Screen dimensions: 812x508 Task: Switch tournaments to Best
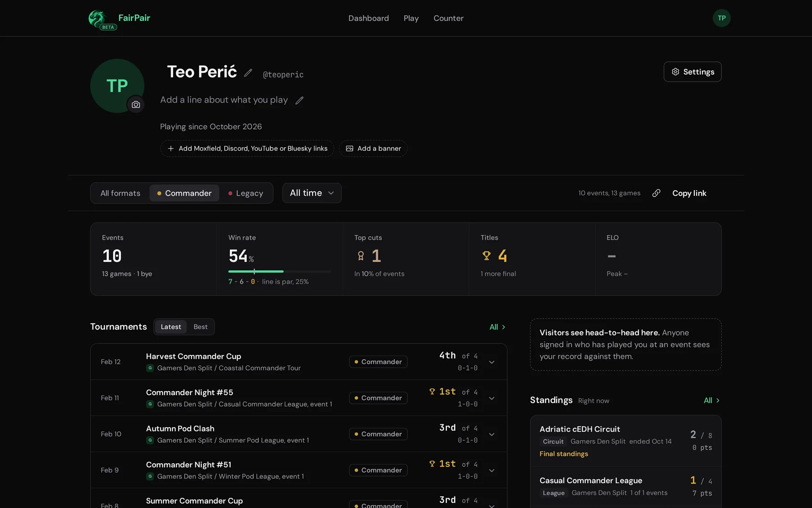[200, 327]
